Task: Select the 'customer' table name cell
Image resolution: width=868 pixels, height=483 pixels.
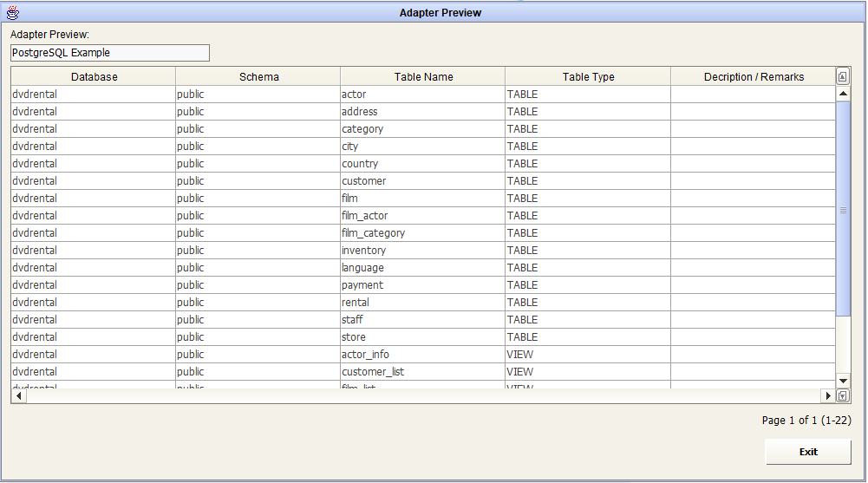Action: coord(423,181)
